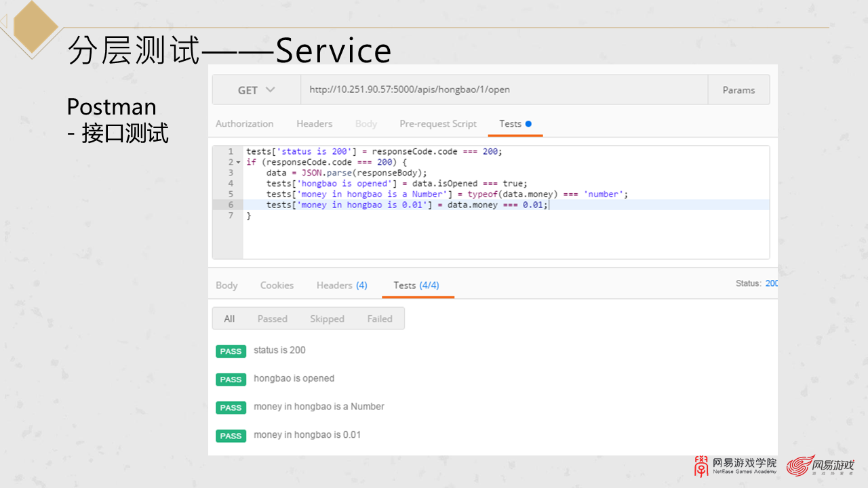
Task: Click PASS badge for hongbao is opened
Action: (231, 380)
